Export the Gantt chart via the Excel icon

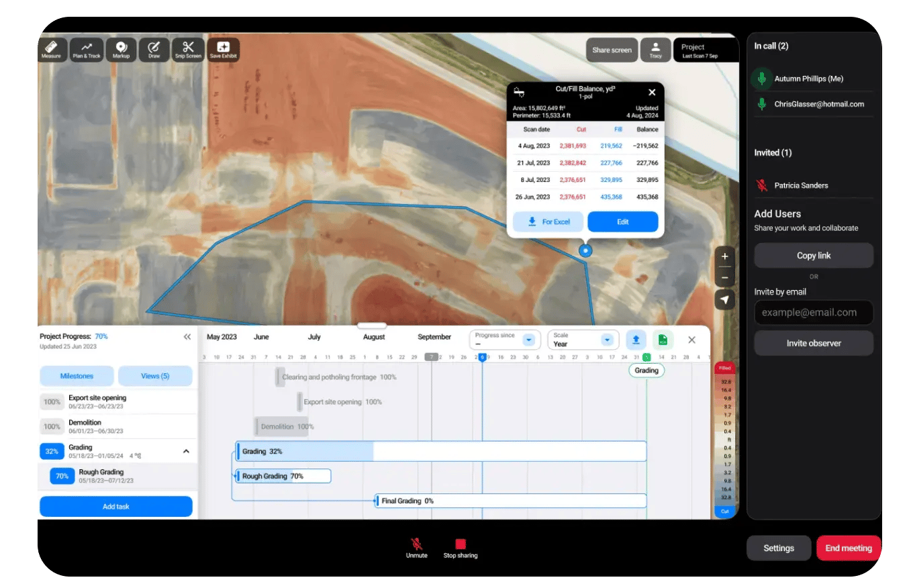point(662,340)
